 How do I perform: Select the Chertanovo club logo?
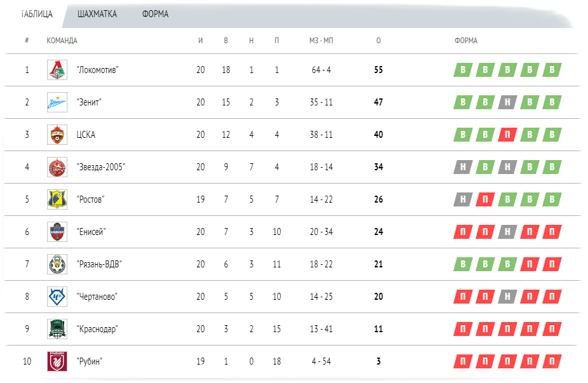(x=57, y=297)
